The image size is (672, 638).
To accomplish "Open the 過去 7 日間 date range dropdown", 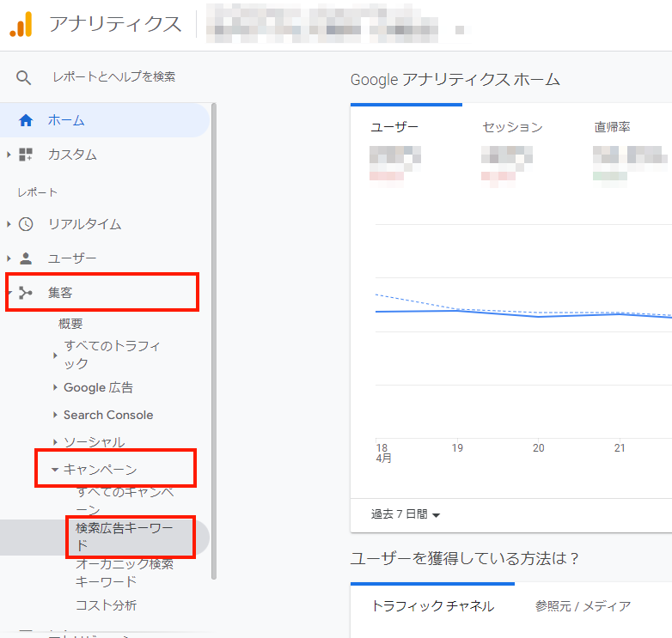I will click(x=406, y=514).
